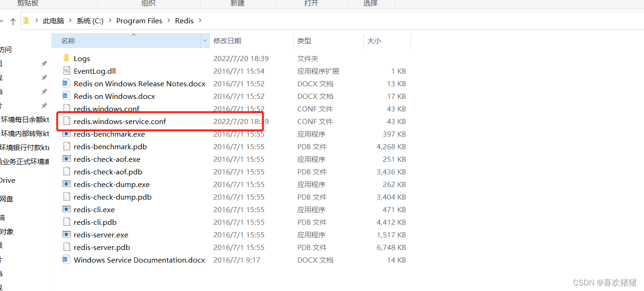Jump to Program Files in the breadcrumb
Screen dimensions: 644x291
(140, 21)
